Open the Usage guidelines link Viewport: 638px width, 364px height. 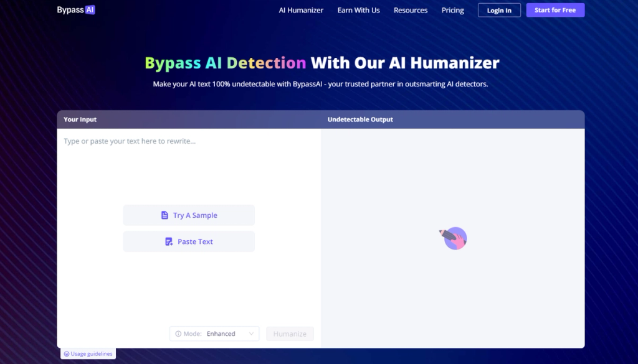point(88,353)
